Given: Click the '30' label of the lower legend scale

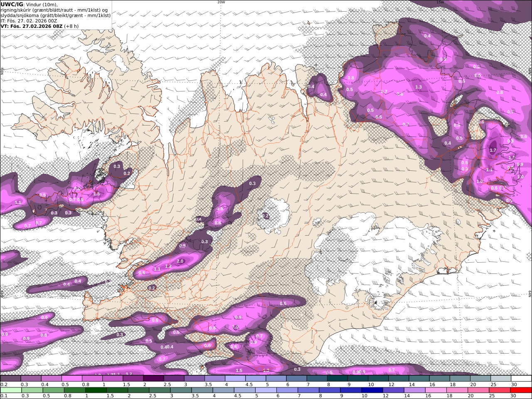Looking at the screenshot, I should 513,396.
